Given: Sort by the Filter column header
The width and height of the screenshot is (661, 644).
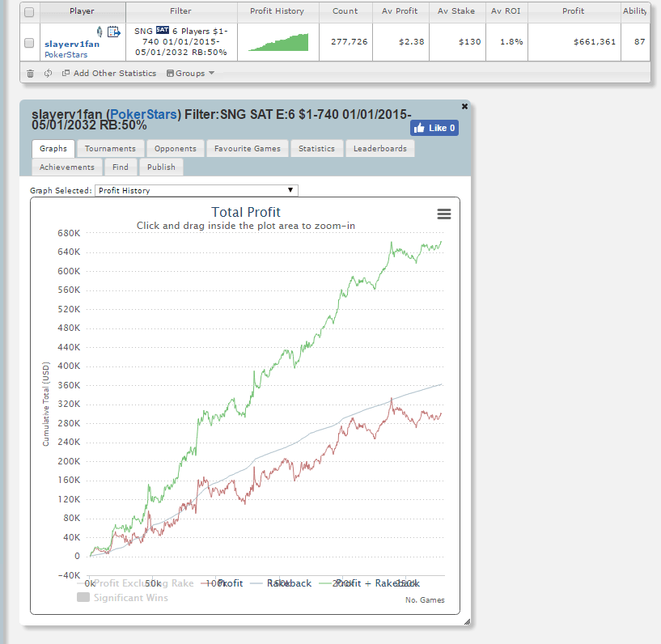Looking at the screenshot, I should [x=181, y=11].
